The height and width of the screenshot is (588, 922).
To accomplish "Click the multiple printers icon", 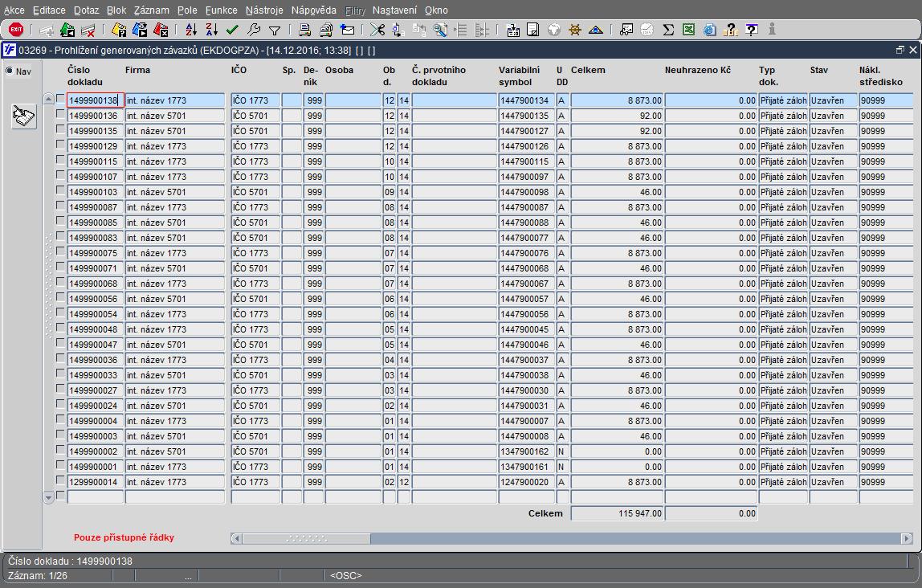I will (326, 30).
